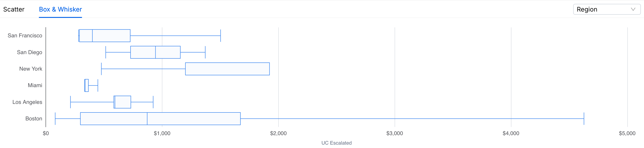This screenshot has width=644, height=148.
Task: Click the San Francisco axis label
Action: click(x=25, y=36)
